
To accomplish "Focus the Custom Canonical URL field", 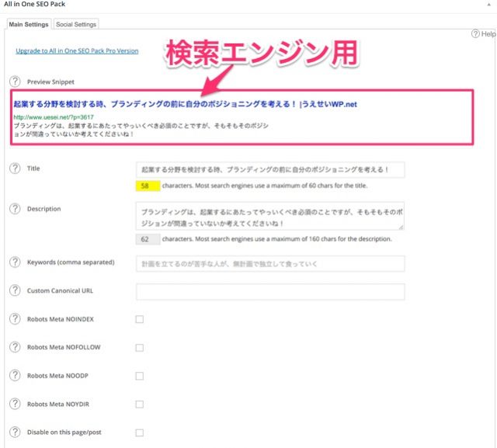I will point(270,292).
